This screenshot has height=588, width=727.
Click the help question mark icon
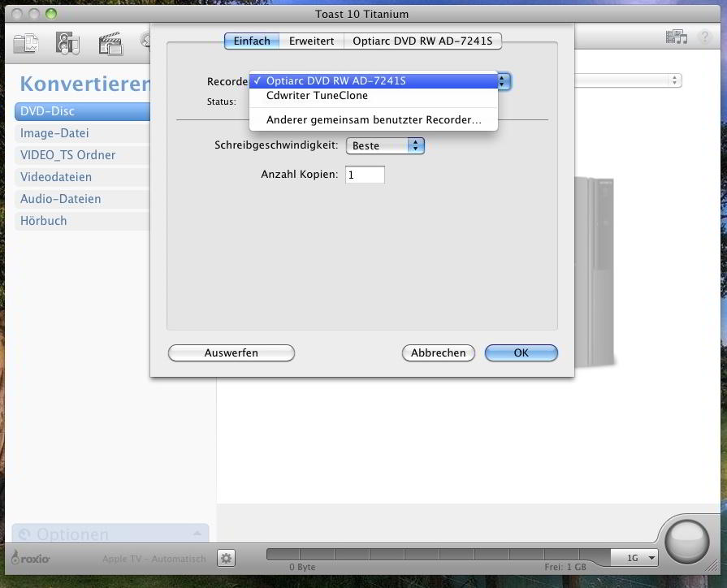(704, 37)
